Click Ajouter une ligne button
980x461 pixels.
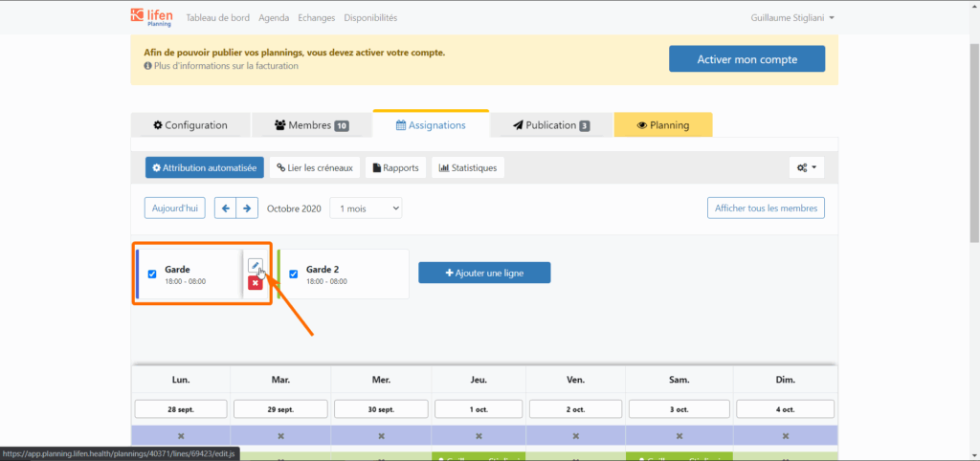pyautogui.click(x=484, y=273)
